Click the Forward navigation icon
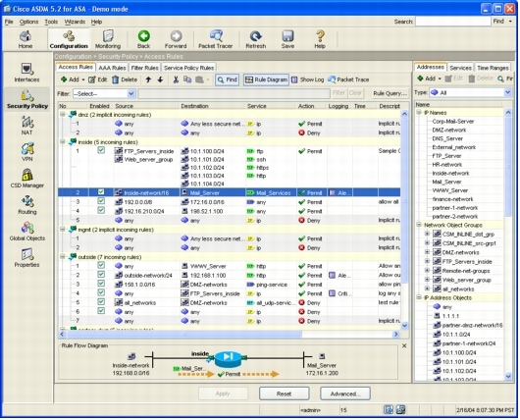This screenshot has width=520, height=420. (176, 39)
